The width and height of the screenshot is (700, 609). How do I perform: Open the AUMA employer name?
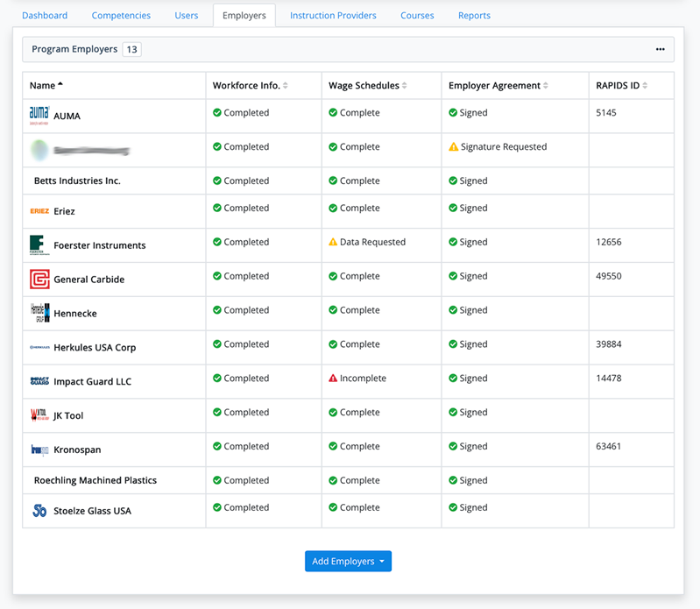coord(67,116)
